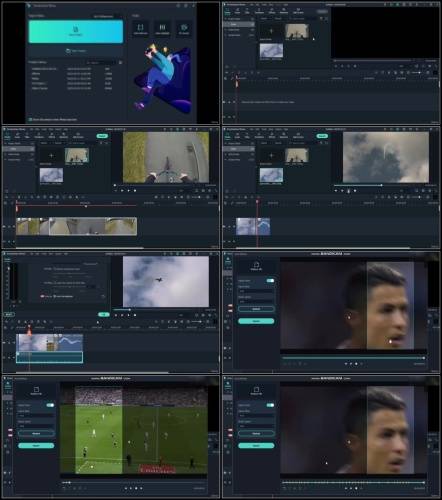Viewport: 442px width, 500px height.
Task: Open the PC Screen tile on startup window
Action: tap(184, 29)
